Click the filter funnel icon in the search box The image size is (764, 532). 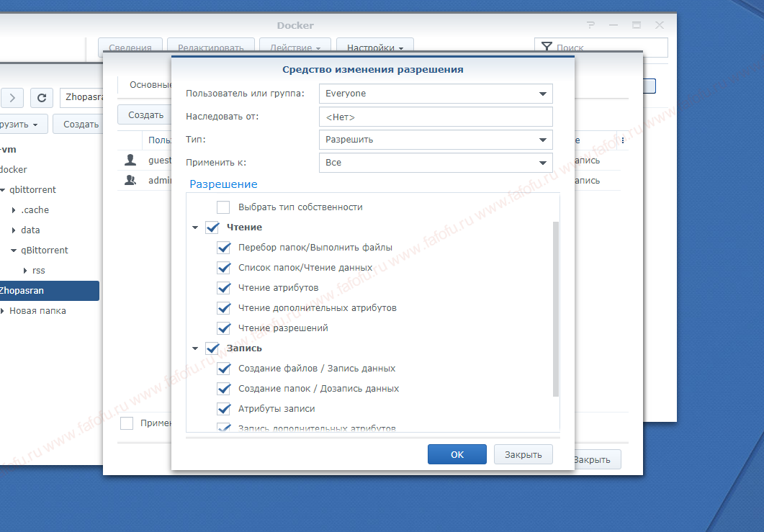click(x=547, y=47)
